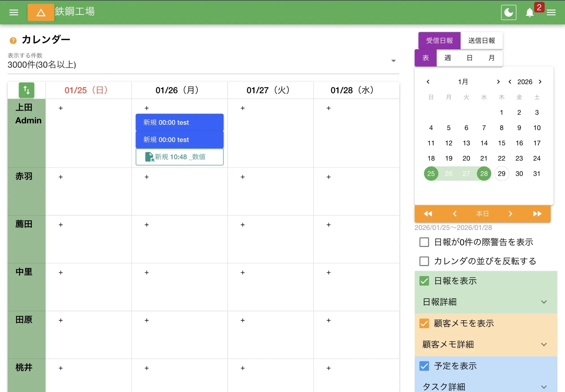The width and height of the screenshot is (565, 392).
Task: Select date 29 in mini calendar
Action: [x=501, y=174]
